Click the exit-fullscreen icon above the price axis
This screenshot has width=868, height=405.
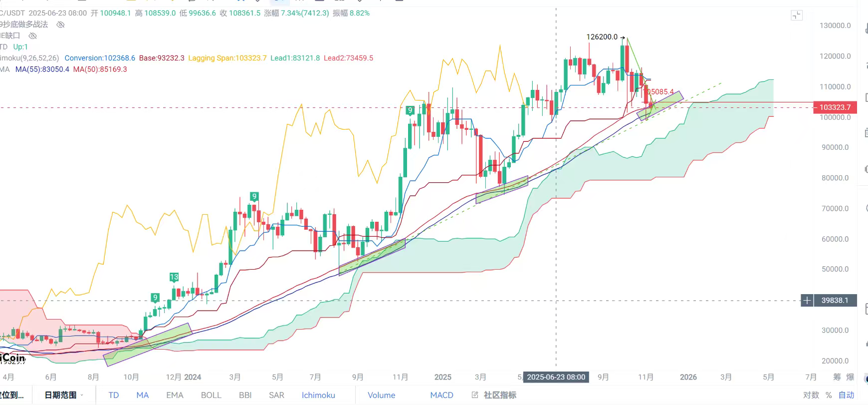[797, 15]
